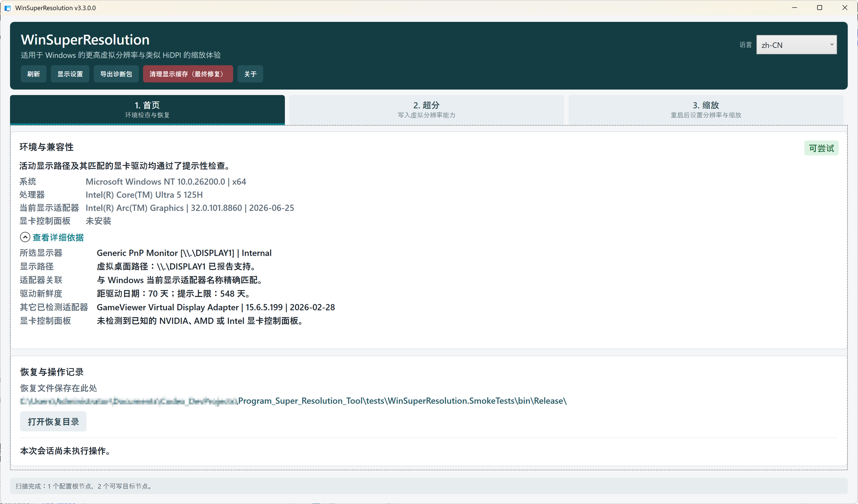Screen dimensions: 858x504
Task: Switch to the 1. 首页 tab
Action: coord(147,110)
